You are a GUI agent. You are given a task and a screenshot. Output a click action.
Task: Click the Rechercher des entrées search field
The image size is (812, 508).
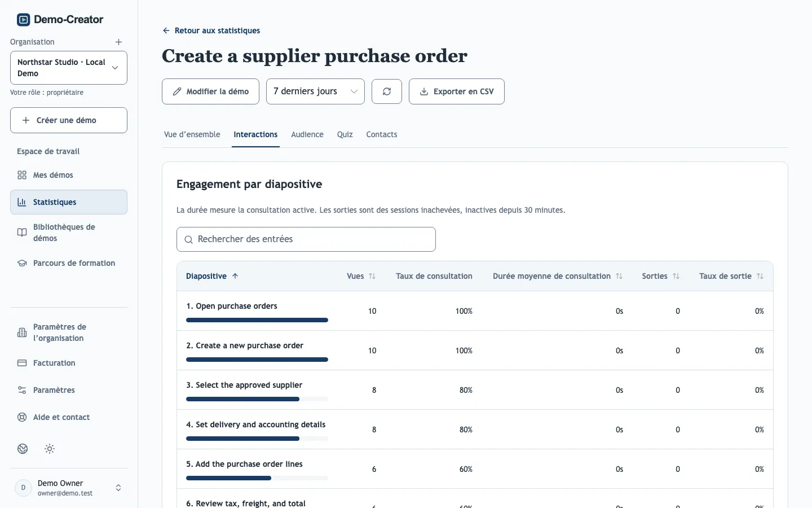click(306, 239)
